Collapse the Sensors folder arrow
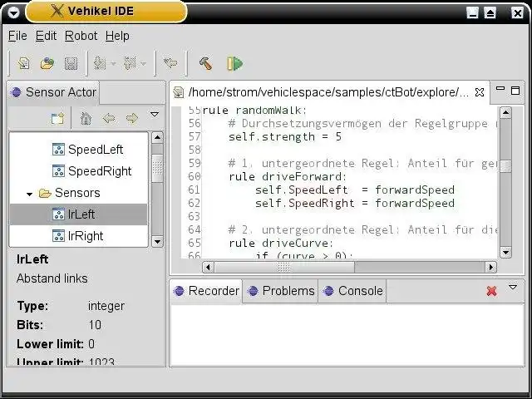The width and height of the screenshot is (532, 399). (30, 194)
